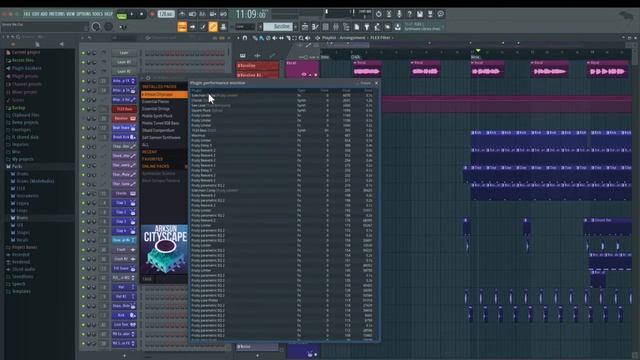Viewport: 640px width, 360px height.
Task: Toggle pattern/song mode switch
Action: click(122, 15)
